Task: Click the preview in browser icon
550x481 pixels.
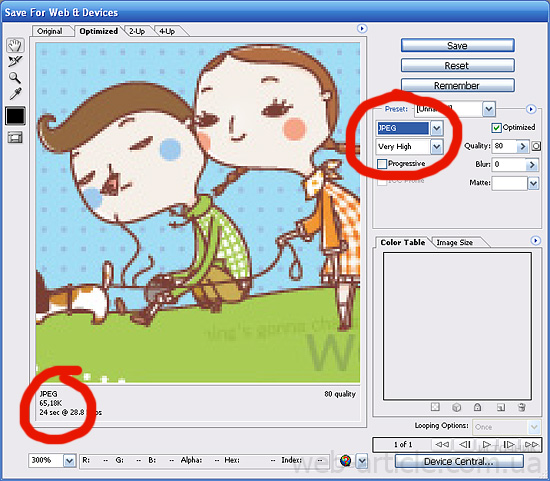Action: (346, 460)
